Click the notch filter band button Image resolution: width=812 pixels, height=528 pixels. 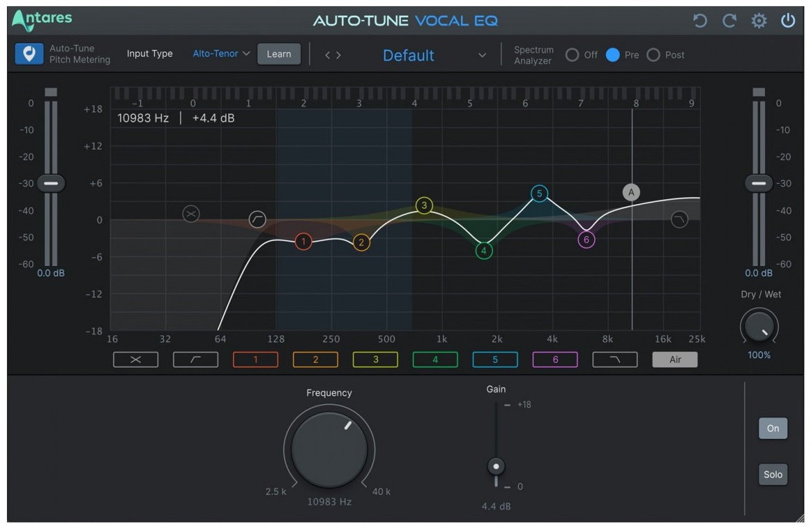pos(135,359)
